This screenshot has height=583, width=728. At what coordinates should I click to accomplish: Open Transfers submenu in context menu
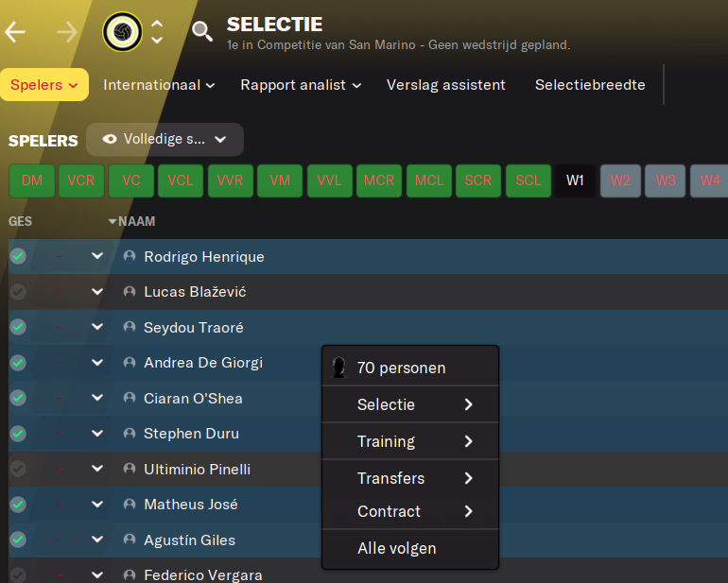coord(410,478)
